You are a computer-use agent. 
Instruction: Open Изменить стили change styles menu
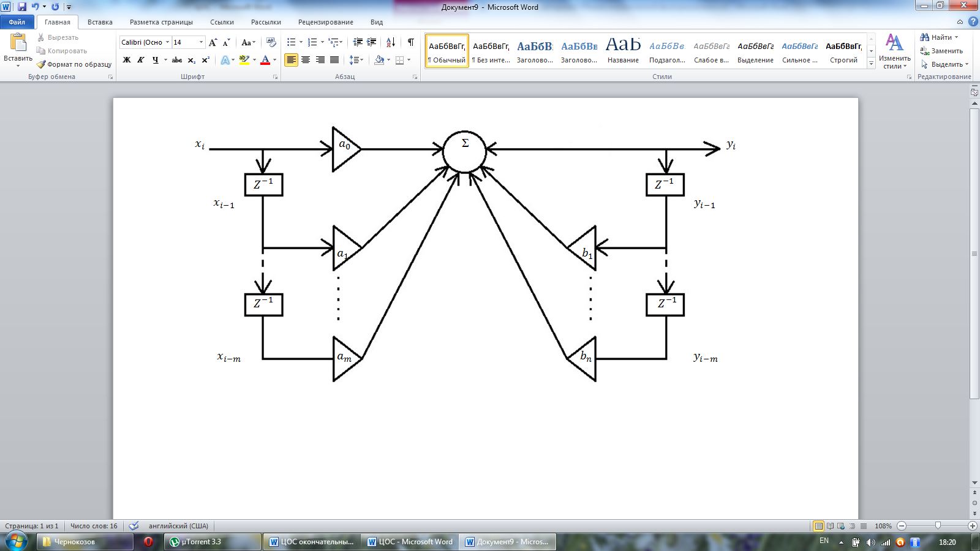[x=894, y=51]
